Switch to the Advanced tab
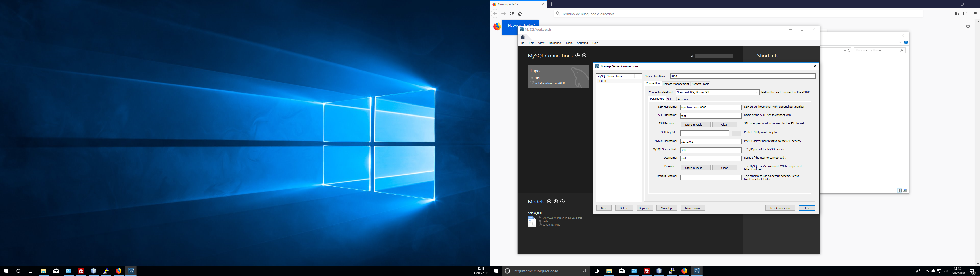Viewport: 980px width, 276px height. 684,99
